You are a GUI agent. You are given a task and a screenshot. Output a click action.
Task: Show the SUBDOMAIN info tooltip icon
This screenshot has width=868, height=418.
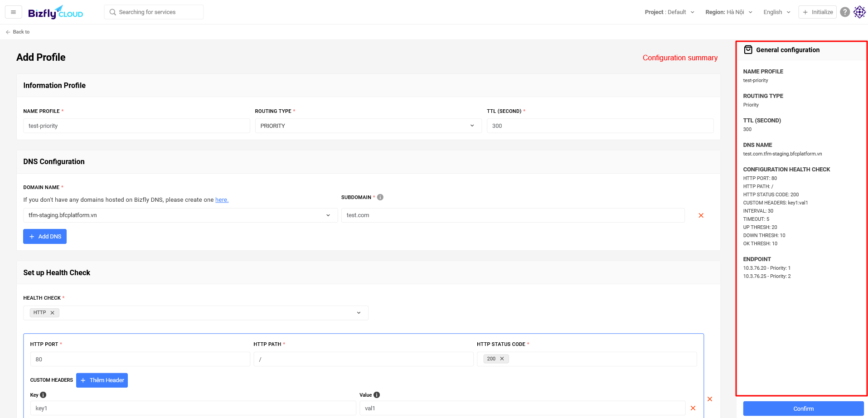pyautogui.click(x=380, y=197)
